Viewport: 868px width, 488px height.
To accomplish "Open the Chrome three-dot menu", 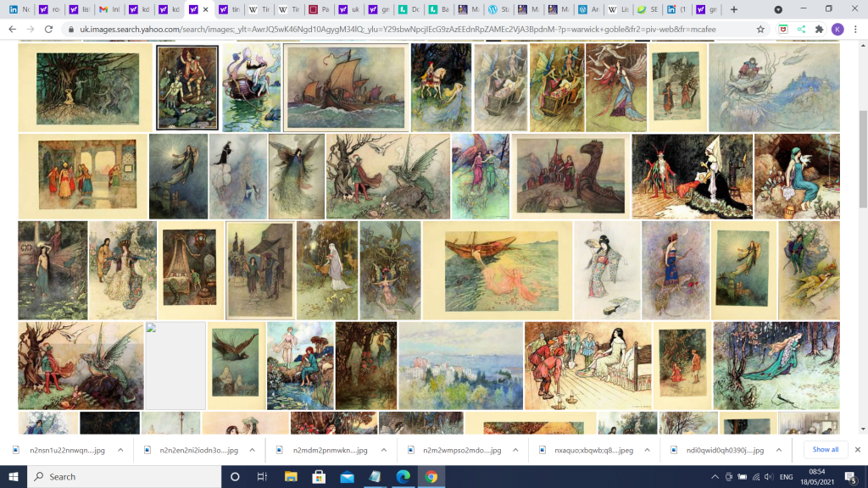I will [856, 29].
